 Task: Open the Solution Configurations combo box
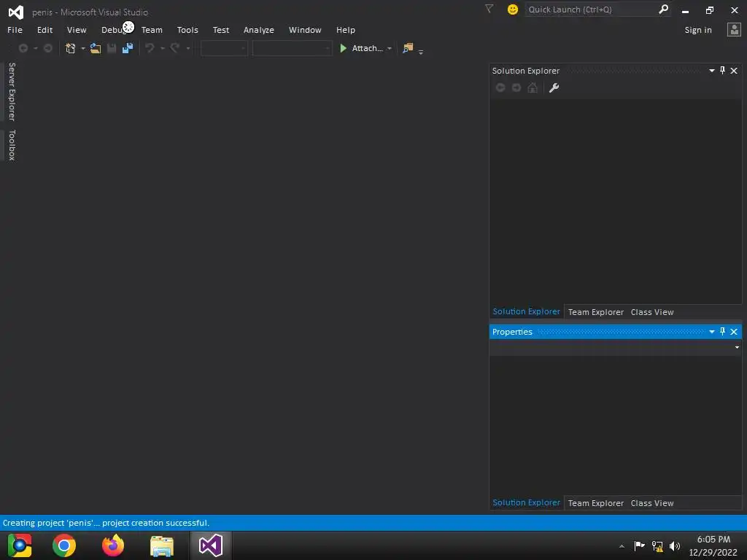pos(224,48)
